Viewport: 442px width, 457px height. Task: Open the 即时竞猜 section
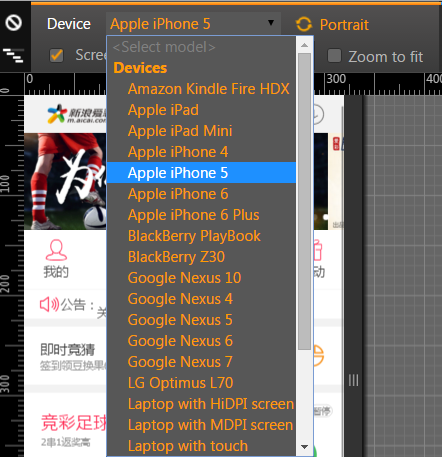[x=68, y=350]
